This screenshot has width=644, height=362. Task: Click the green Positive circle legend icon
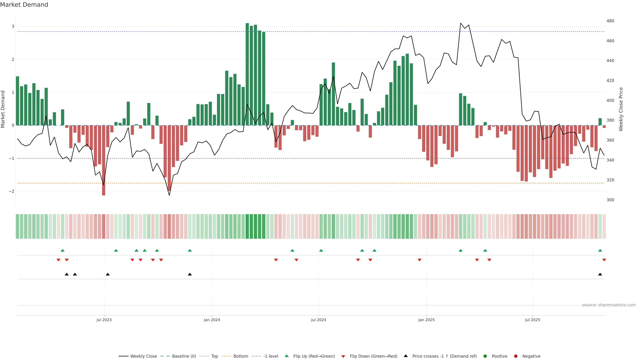pyautogui.click(x=485, y=356)
